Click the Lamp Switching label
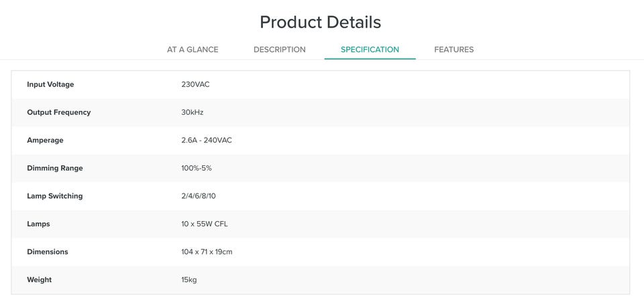This screenshot has width=644, height=301. tap(54, 196)
